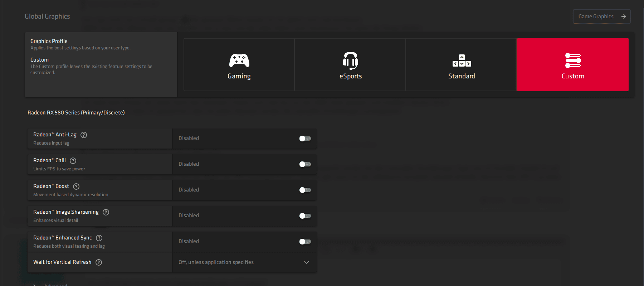Open help for Radeon Boost

pos(76,186)
